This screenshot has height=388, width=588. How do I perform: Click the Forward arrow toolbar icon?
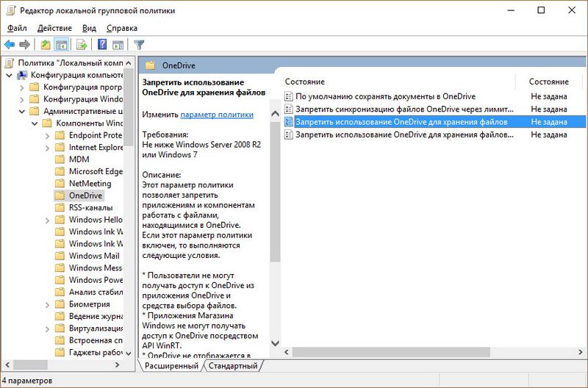pos(25,45)
